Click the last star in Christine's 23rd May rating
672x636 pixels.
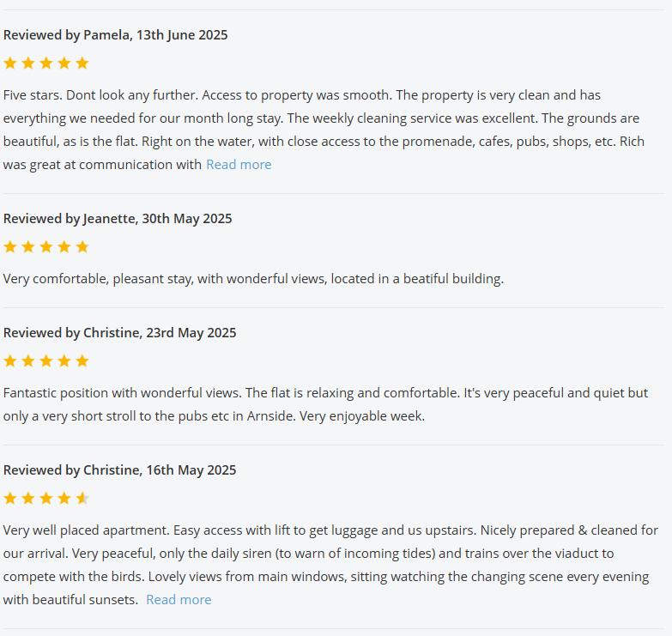click(82, 360)
